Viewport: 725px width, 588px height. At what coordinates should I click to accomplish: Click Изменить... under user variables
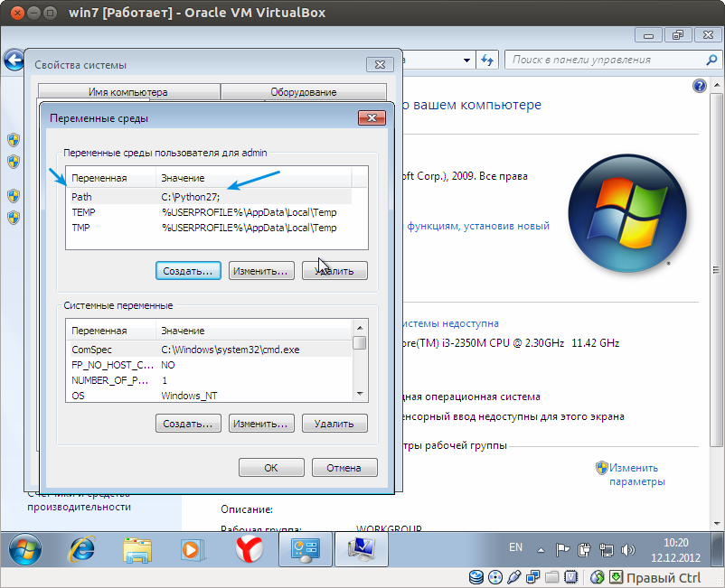[261, 271]
